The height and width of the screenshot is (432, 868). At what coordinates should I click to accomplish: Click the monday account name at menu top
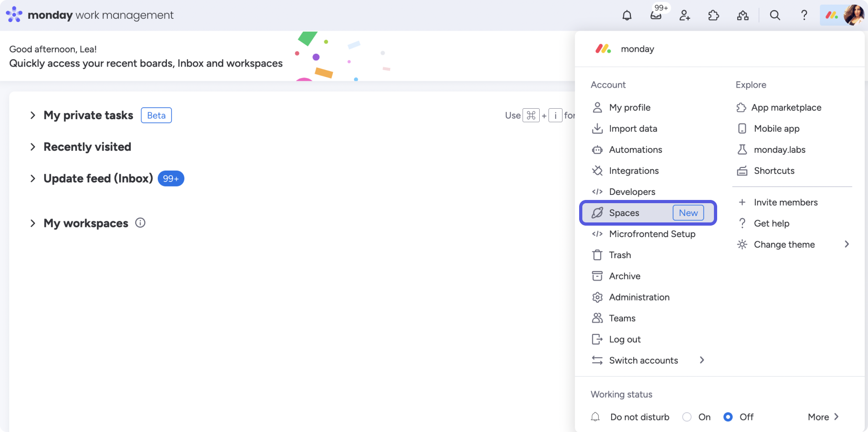coord(637,49)
